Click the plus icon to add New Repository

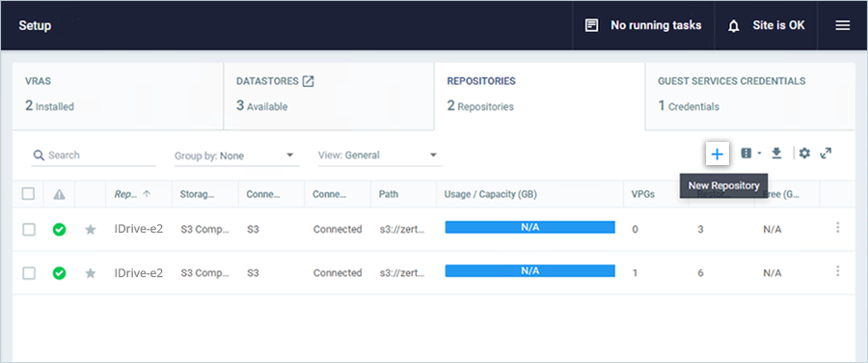pos(717,154)
